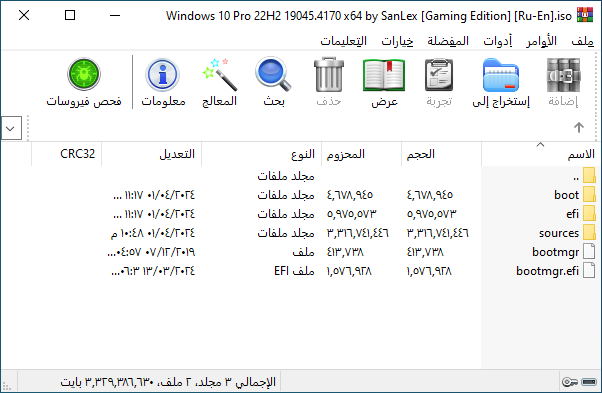The image size is (602, 393).
Task: Maximize the WinRAR window
Action: point(70,15)
